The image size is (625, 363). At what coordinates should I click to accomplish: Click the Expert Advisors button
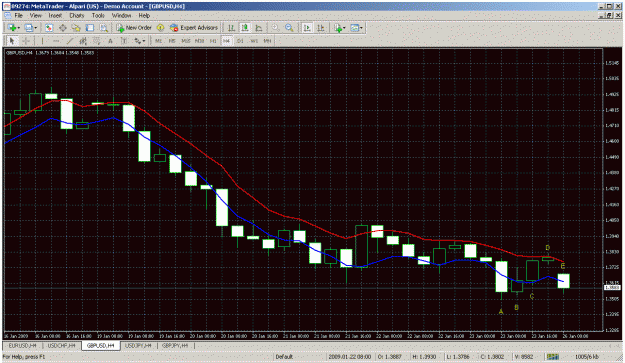click(x=194, y=27)
